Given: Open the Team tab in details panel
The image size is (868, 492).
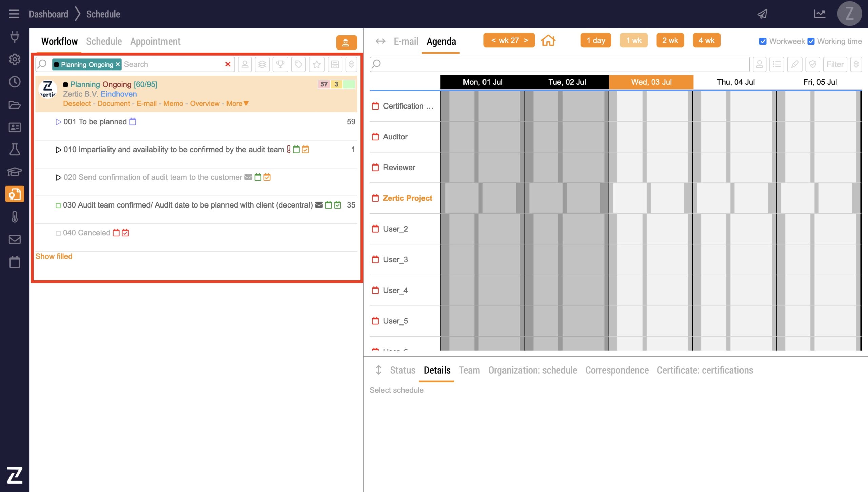Looking at the screenshot, I should point(469,370).
